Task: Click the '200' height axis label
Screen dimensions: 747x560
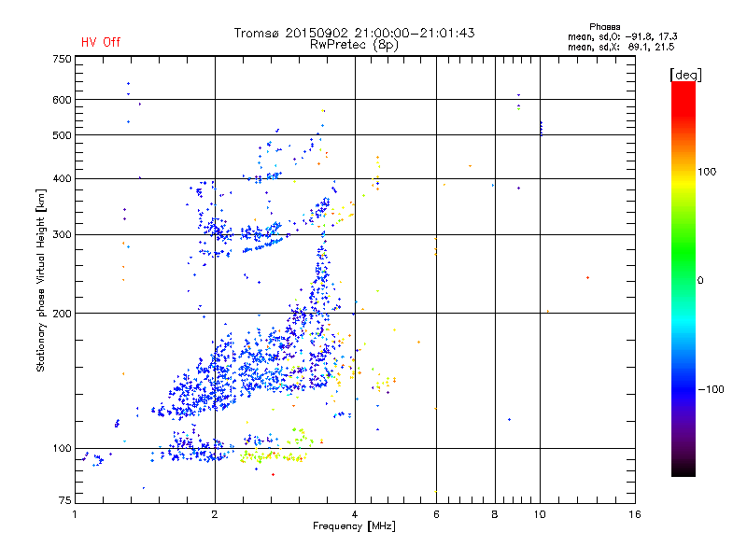Action: (x=62, y=314)
